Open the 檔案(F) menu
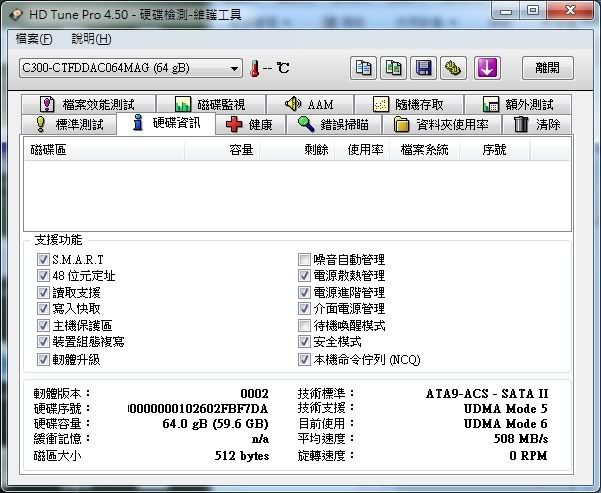 coord(34,39)
